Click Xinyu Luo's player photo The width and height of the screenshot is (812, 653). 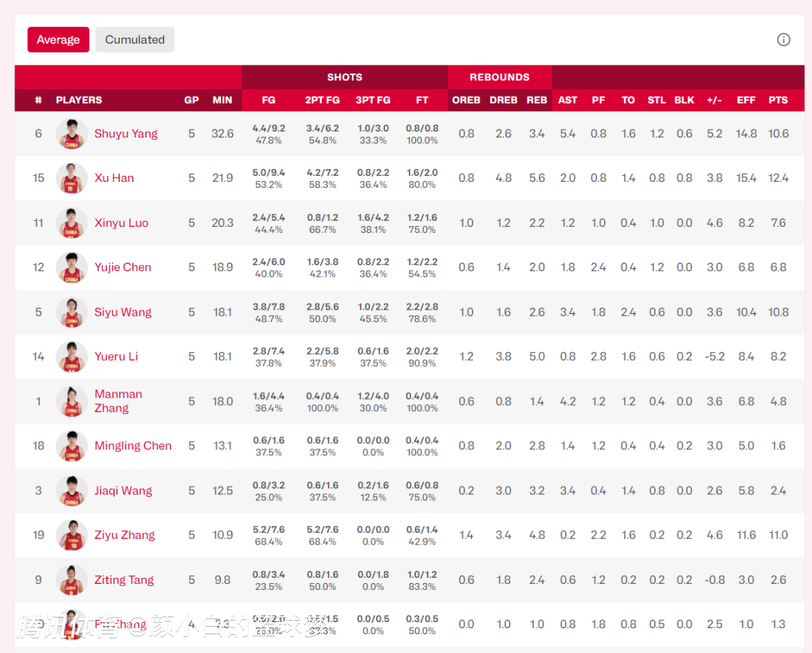[71, 223]
